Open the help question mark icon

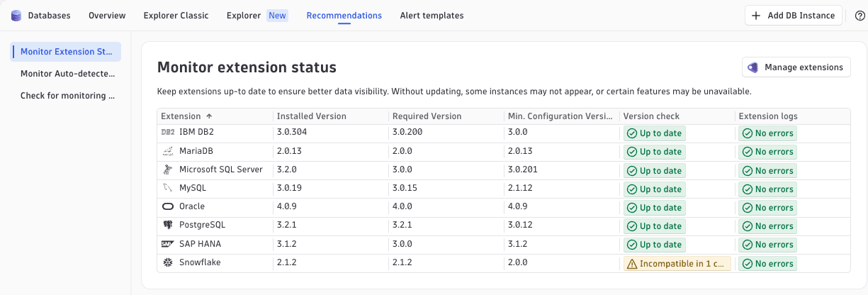click(859, 16)
